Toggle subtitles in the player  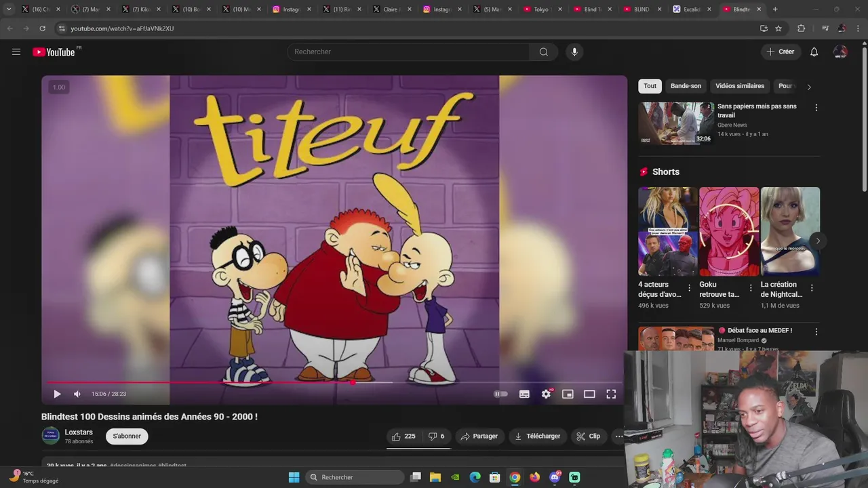(524, 394)
